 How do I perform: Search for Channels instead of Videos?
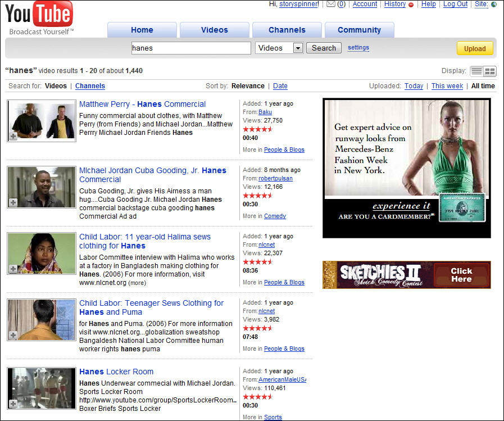coord(90,86)
